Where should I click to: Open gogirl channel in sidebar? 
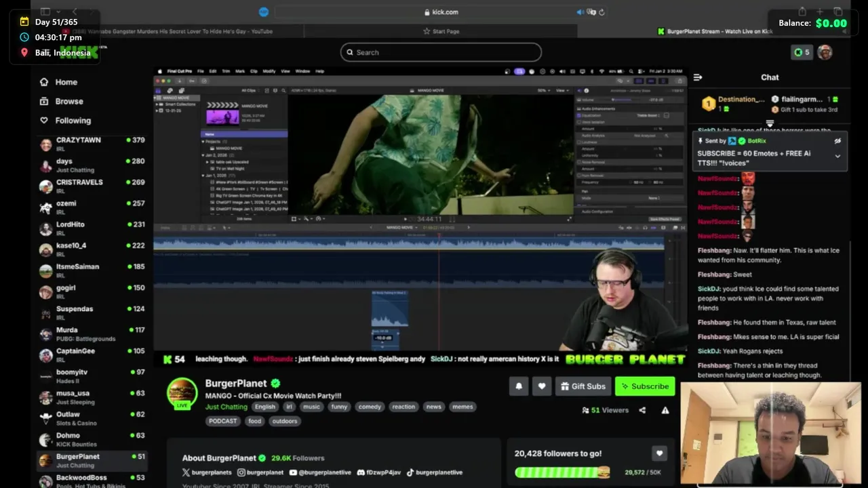(x=92, y=291)
